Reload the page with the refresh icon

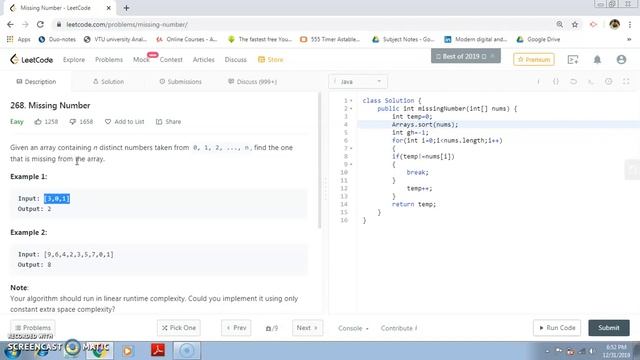40,24
